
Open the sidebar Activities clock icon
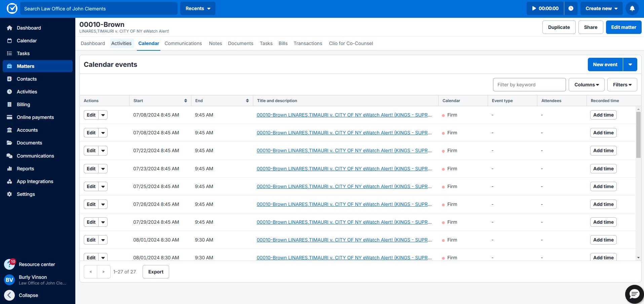[x=9, y=92]
